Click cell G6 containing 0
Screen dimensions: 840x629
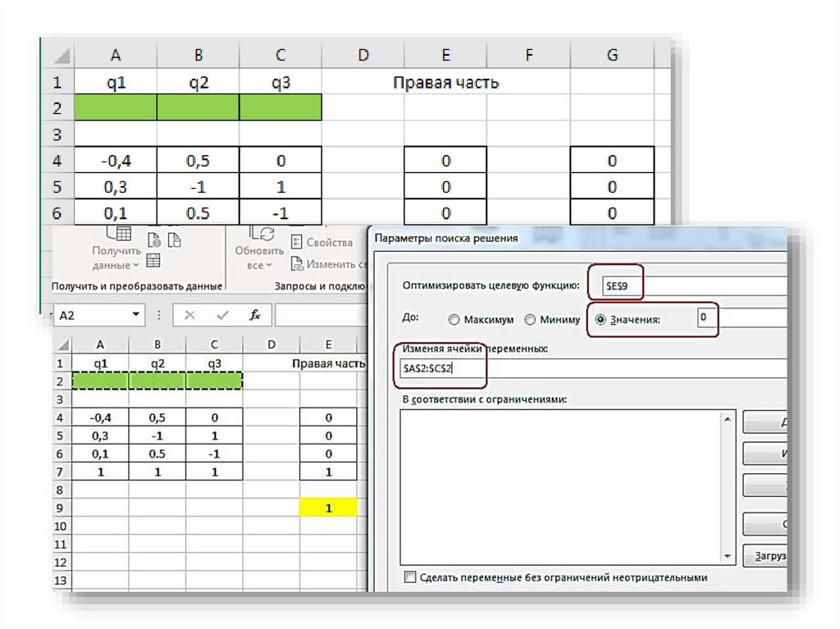pos(612,212)
